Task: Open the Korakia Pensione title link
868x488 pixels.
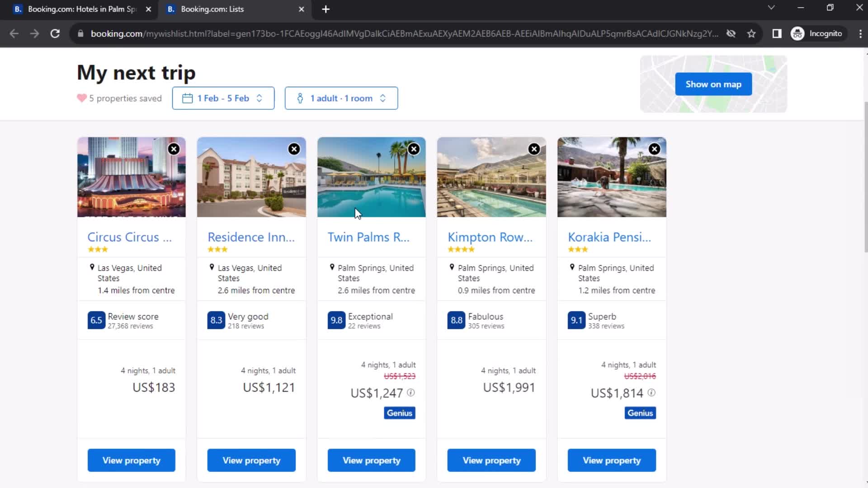Action: point(609,237)
